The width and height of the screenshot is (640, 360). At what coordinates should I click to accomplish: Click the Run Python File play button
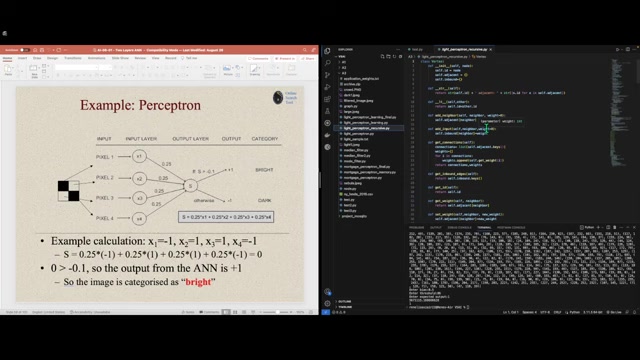click(618, 49)
